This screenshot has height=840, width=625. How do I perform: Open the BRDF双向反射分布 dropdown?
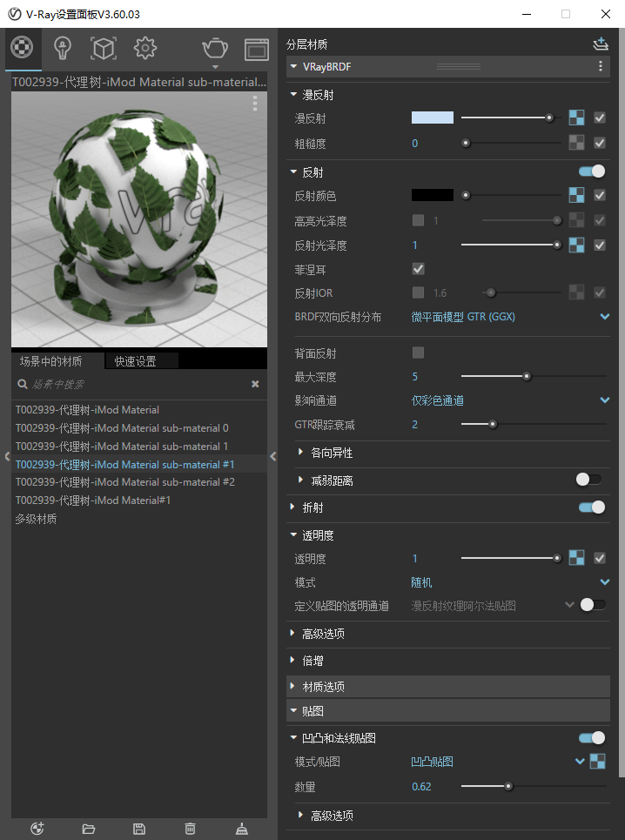[x=510, y=317]
